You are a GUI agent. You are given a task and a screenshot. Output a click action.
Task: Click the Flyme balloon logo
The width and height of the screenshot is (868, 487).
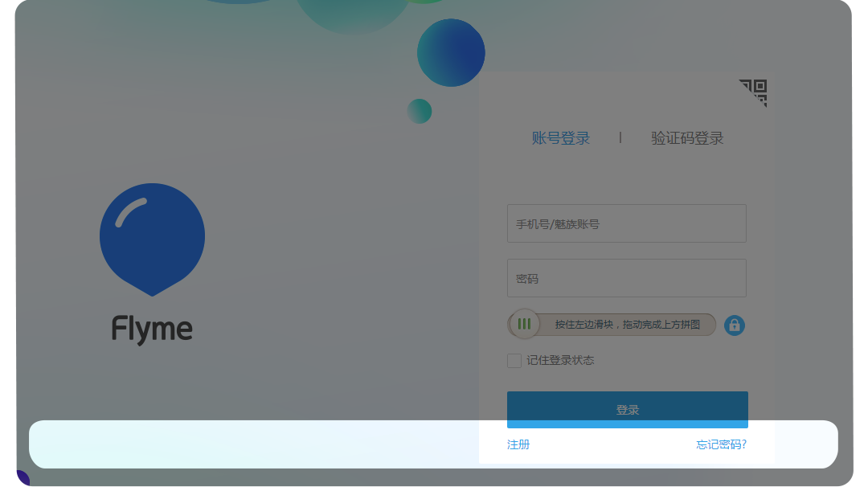pyautogui.click(x=152, y=239)
